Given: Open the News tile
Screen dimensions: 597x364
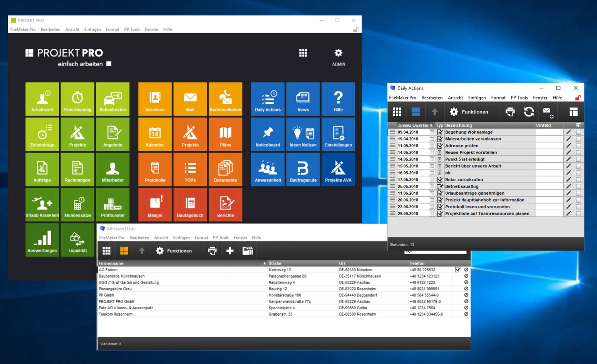Looking at the screenshot, I should point(303,99).
